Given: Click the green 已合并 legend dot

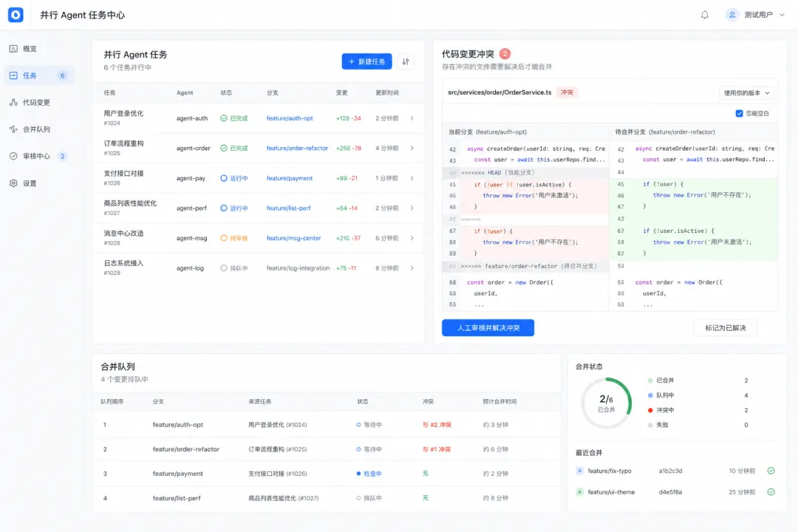Looking at the screenshot, I should 650,381.
